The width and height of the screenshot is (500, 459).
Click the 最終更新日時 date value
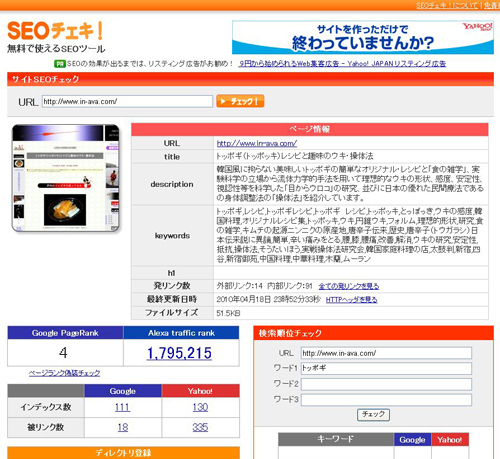click(x=269, y=299)
